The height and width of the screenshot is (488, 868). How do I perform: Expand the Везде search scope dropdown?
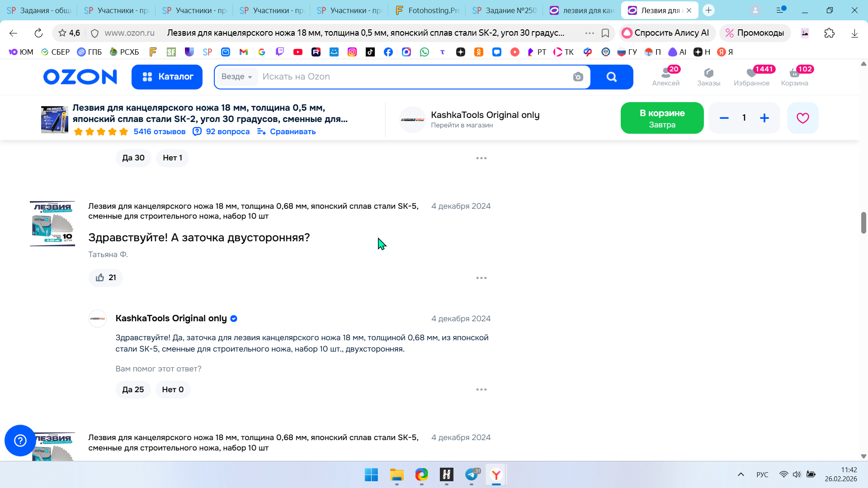point(237,77)
